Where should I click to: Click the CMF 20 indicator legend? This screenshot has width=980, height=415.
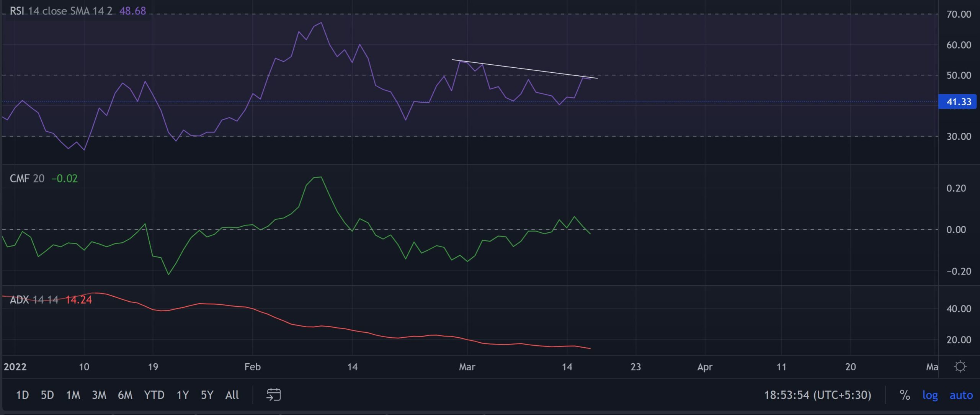pyautogui.click(x=27, y=178)
